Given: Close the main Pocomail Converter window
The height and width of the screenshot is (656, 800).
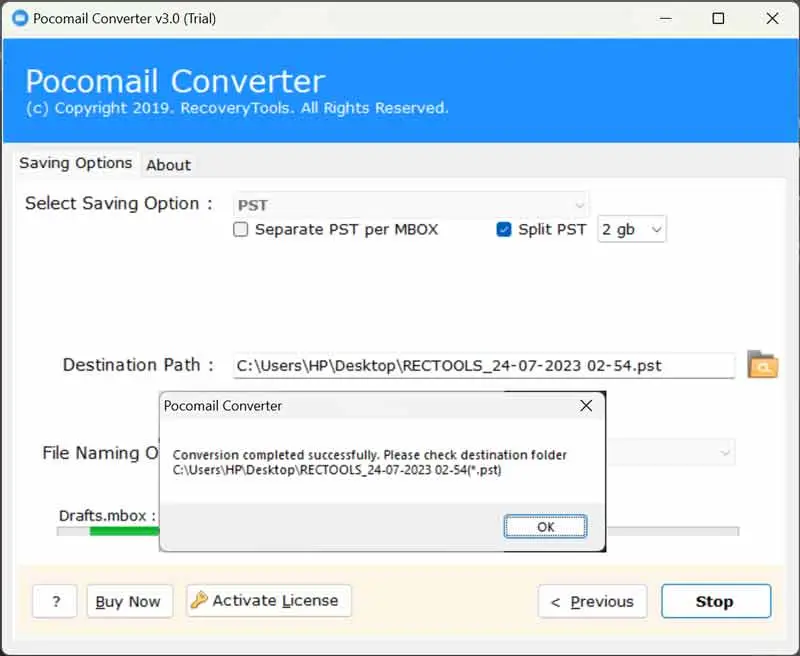Looking at the screenshot, I should pos(772,18).
